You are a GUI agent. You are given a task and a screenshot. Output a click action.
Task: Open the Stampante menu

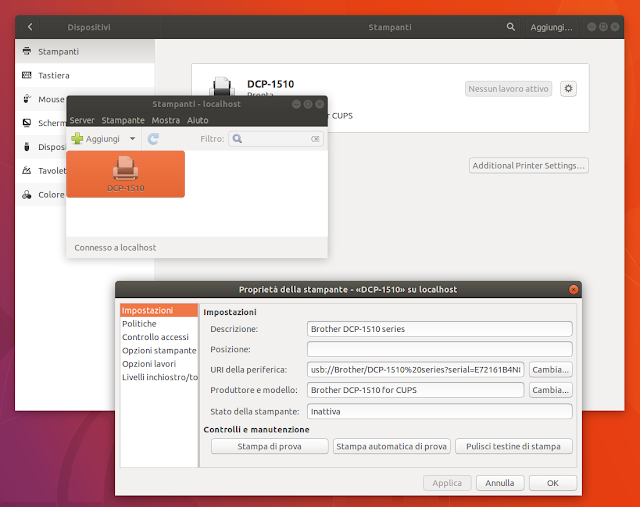(x=123, y=120)
